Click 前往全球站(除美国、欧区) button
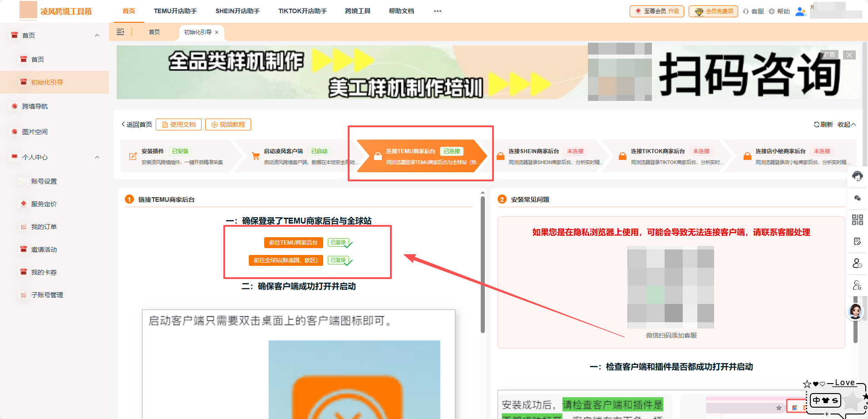868x419 pixels. point(286,260)
